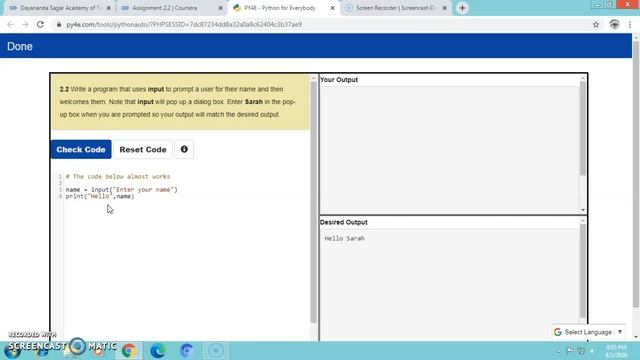Close the Dayananda Sagar Academy tab
Viewport: 640px width, 360px height.
pos(109,8)
